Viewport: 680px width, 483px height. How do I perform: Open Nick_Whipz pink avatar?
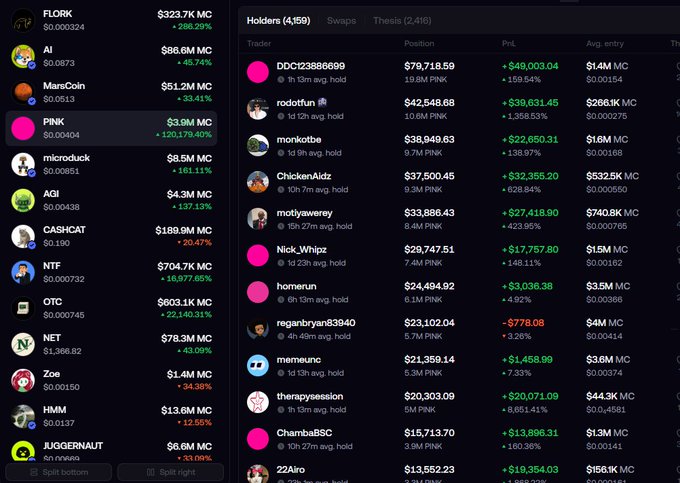pyautogui.click(x=258, y=255)
